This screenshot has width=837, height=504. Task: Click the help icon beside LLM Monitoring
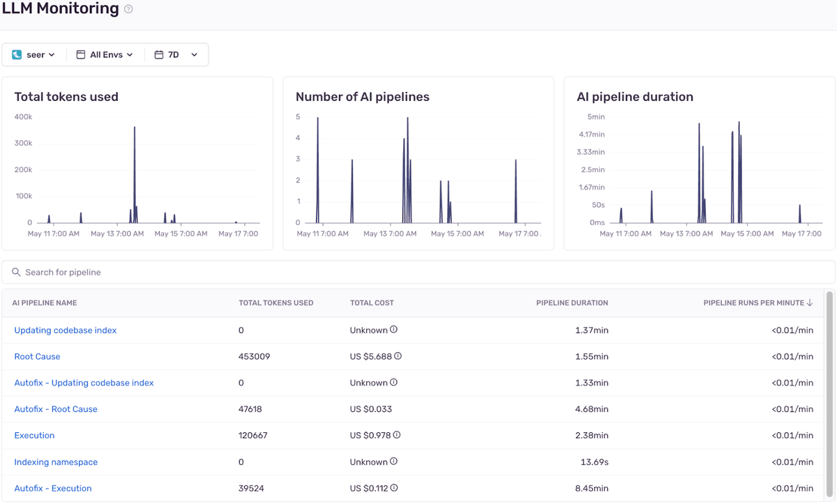(x=128, y=9)
